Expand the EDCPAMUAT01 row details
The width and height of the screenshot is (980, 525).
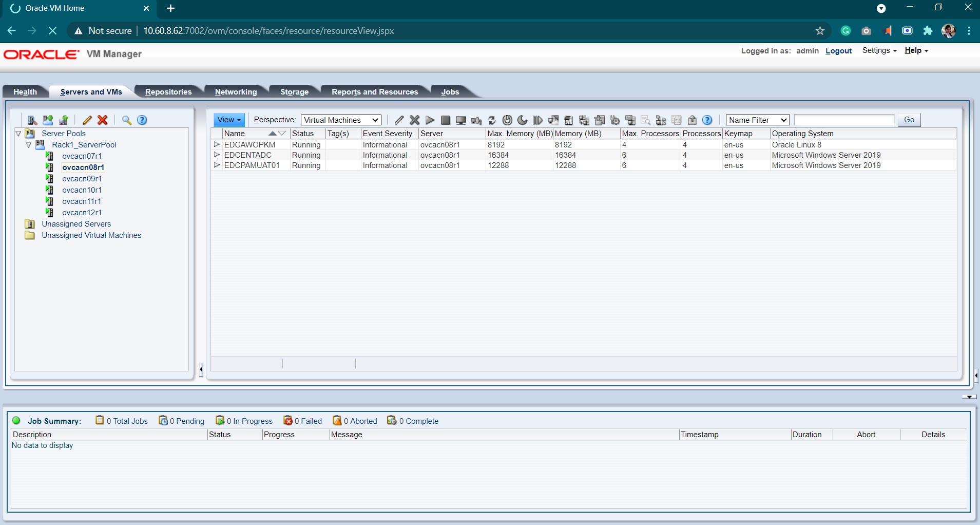[x=217, y=165]
